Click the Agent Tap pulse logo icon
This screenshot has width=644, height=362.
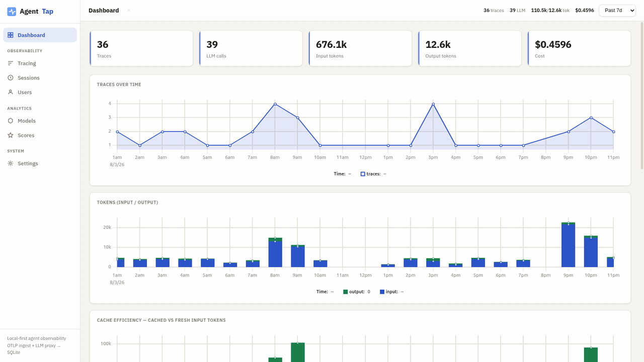click(12, 12)
